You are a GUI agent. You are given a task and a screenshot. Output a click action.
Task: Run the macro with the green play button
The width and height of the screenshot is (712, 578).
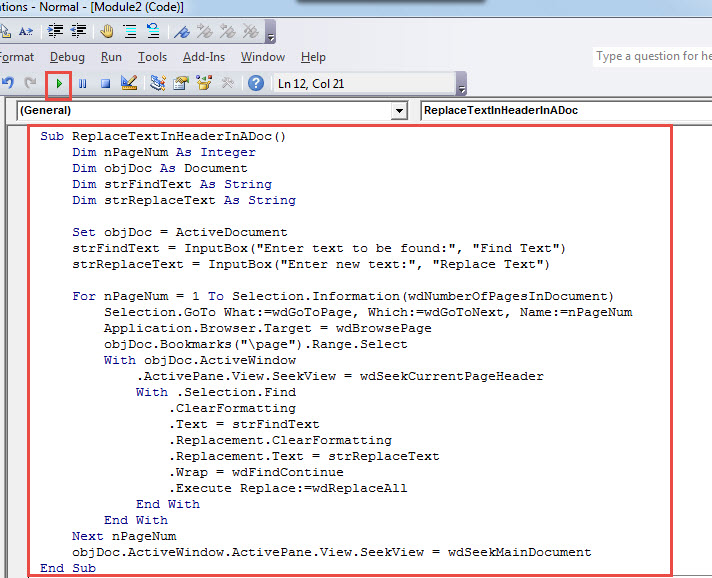tap(59, 83)
